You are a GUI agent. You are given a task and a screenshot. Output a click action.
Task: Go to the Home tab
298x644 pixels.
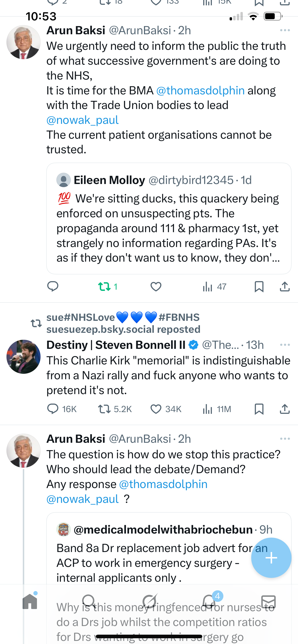tap(30, 602)
